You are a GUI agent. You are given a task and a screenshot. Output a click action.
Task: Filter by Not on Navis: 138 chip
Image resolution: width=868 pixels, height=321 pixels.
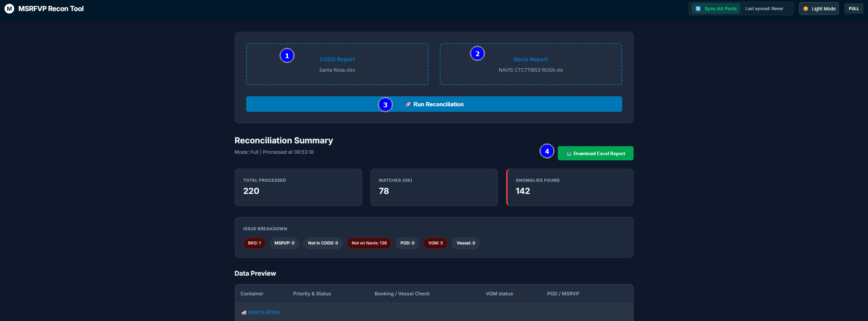point(369,243)
